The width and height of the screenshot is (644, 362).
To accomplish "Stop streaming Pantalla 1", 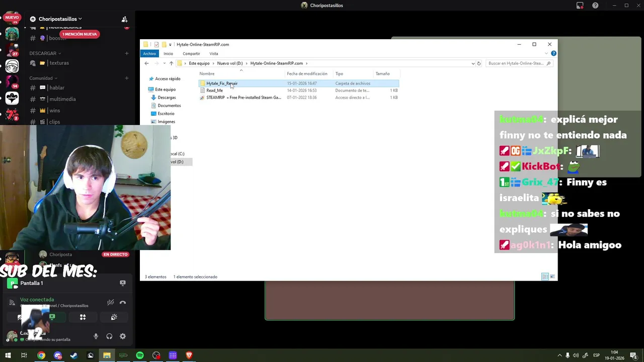I will (122, 283).
